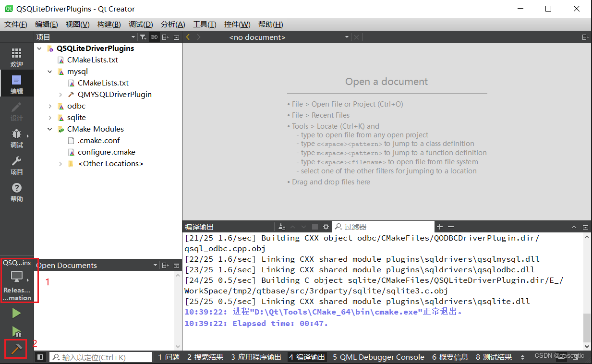Start debugging with the run-bug icon
This screenshot has width=592, height=364.
(x=16, y=331)
